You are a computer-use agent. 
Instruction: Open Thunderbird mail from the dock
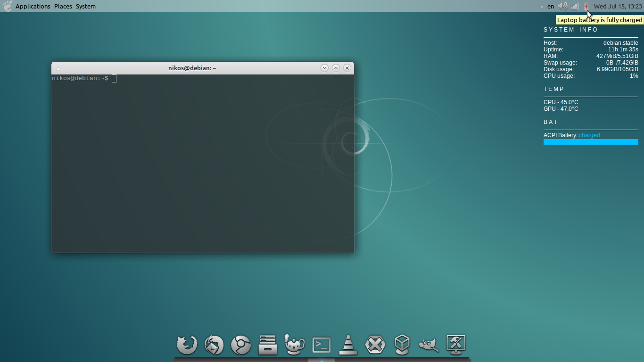click(214, 345)
